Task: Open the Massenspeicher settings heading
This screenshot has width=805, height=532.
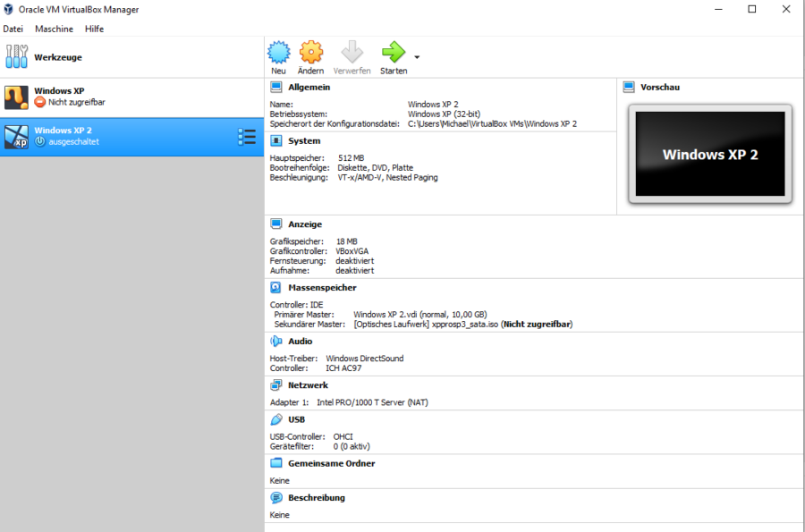Action: coord(322,287)
